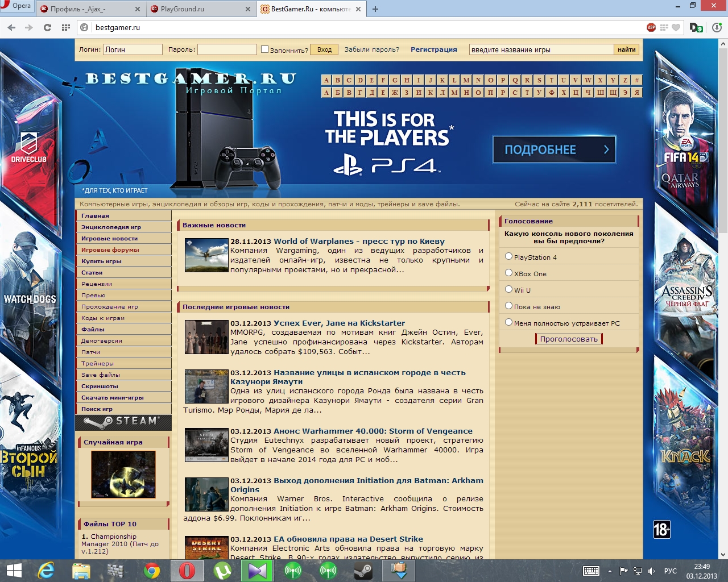
Task: Open the Speed Dial grid icon
Action: [x=66, y=27]
